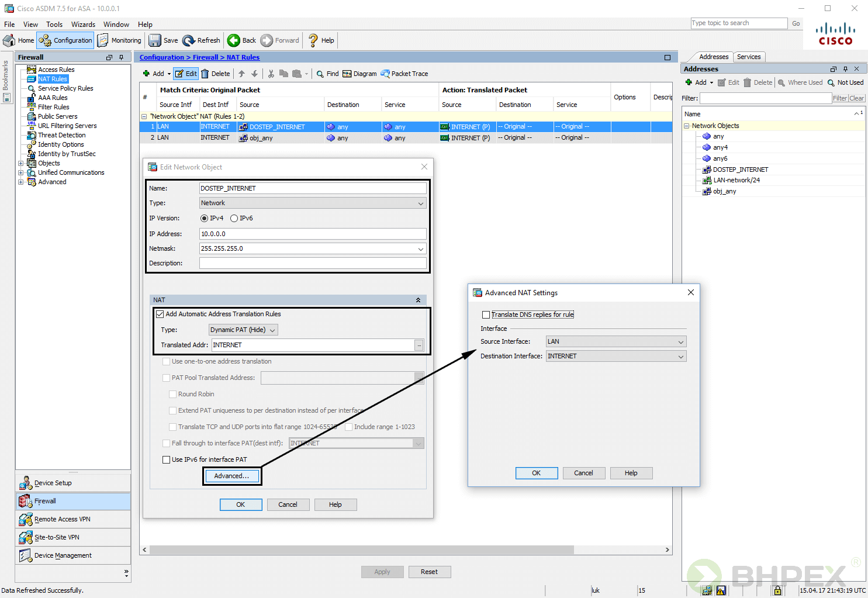868x598 pixels.
Task: Open the Destination Interface INTERNET dropdown
Action: click(x=616, y=356)
